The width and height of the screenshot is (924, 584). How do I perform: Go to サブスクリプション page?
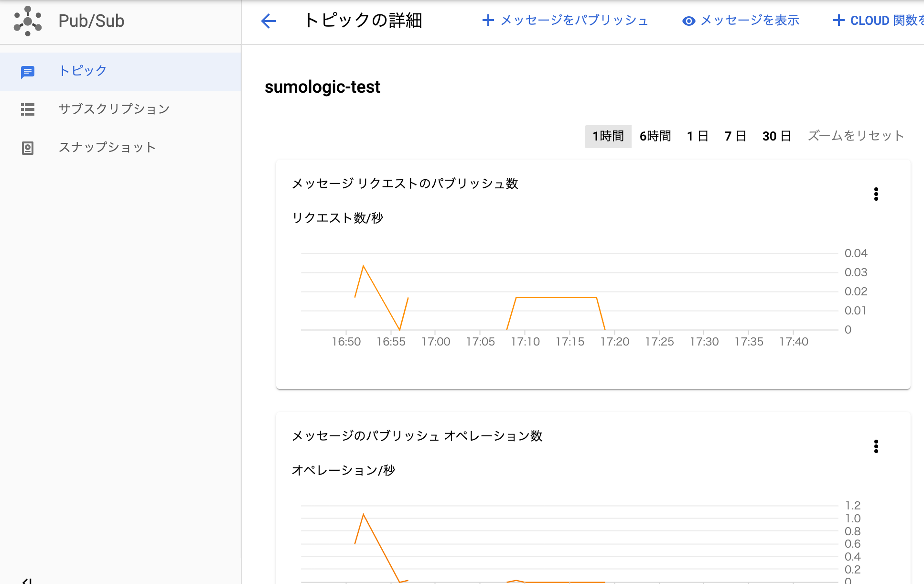(114, 109)
